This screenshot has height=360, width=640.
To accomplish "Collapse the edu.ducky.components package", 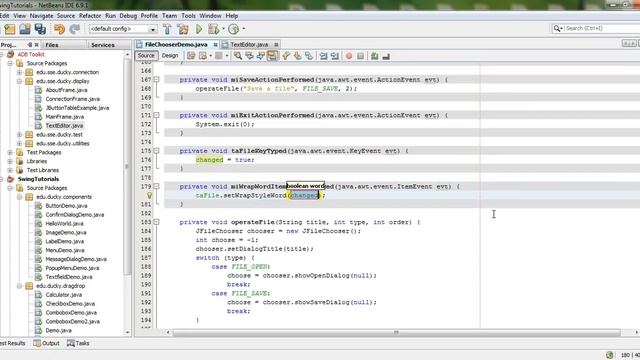I will [x=19, y=197].
